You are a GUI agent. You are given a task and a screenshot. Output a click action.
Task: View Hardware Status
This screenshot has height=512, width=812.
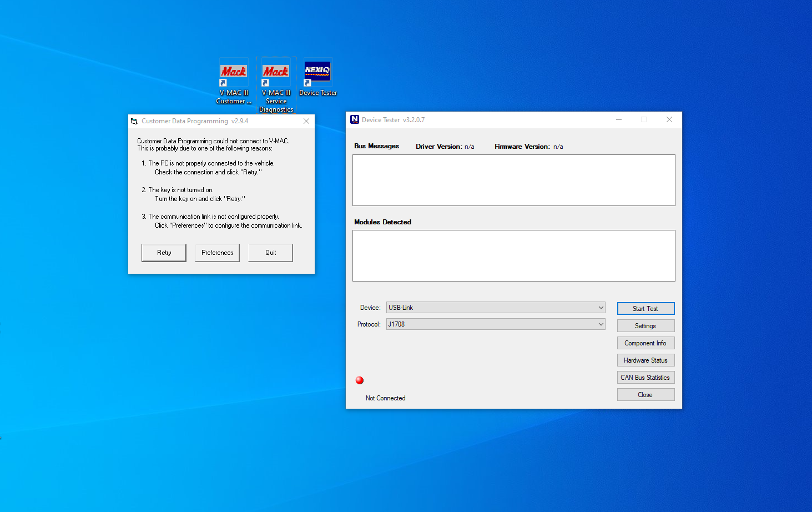pos(645,360)
